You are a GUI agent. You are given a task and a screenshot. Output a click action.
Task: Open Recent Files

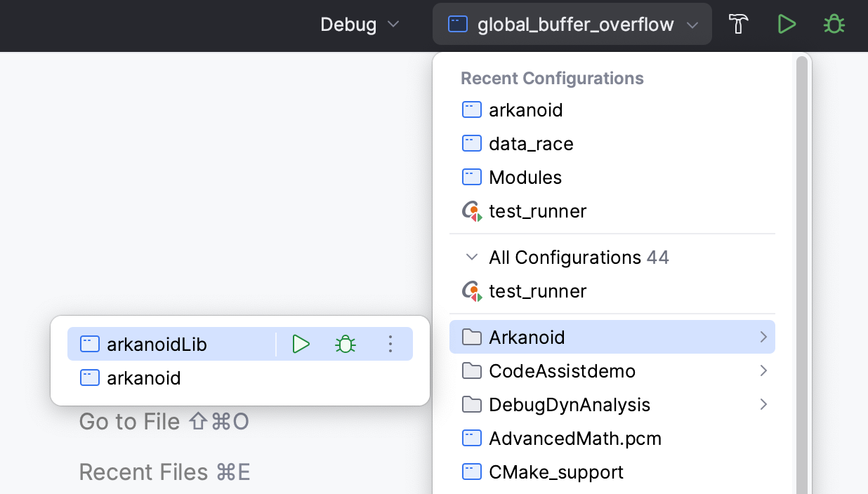(x=164, y=472)
